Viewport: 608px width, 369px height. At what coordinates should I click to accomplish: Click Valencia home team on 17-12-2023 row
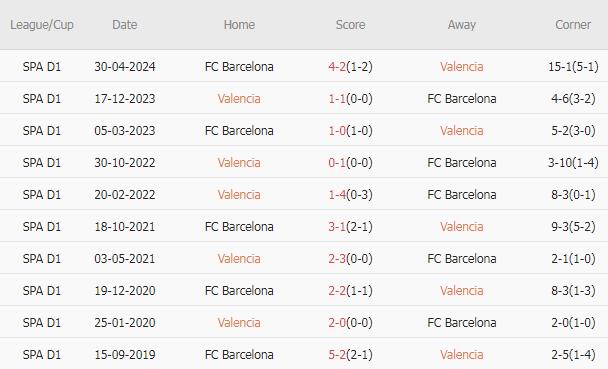point(239,99)
